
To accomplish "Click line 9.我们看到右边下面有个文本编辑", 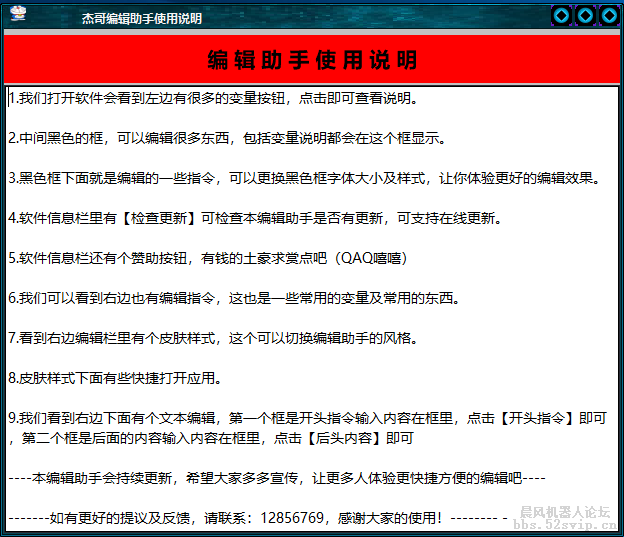I will click(307, 428).
